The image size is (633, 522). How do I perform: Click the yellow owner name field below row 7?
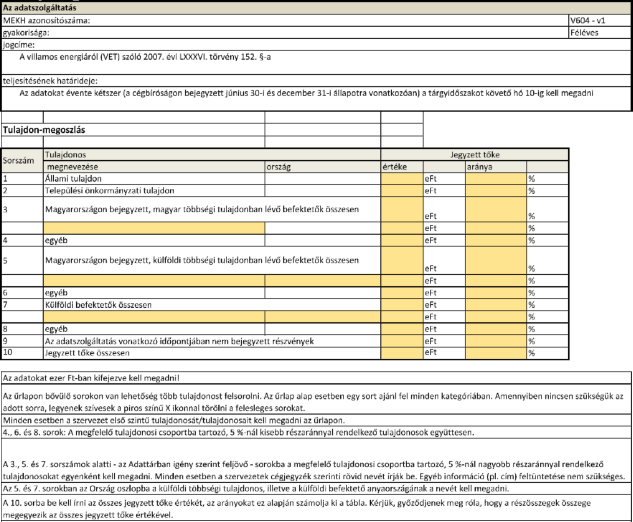click(x=154, y=317)
